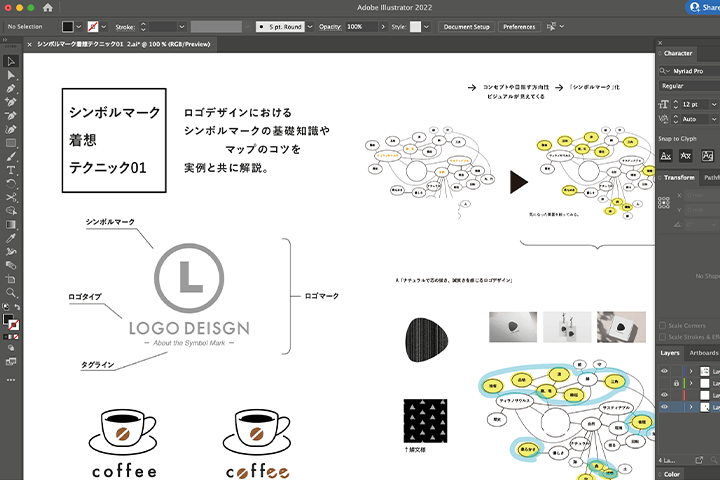
Task: Click the second Snap to Glyph icon
Action: point(686,156)
